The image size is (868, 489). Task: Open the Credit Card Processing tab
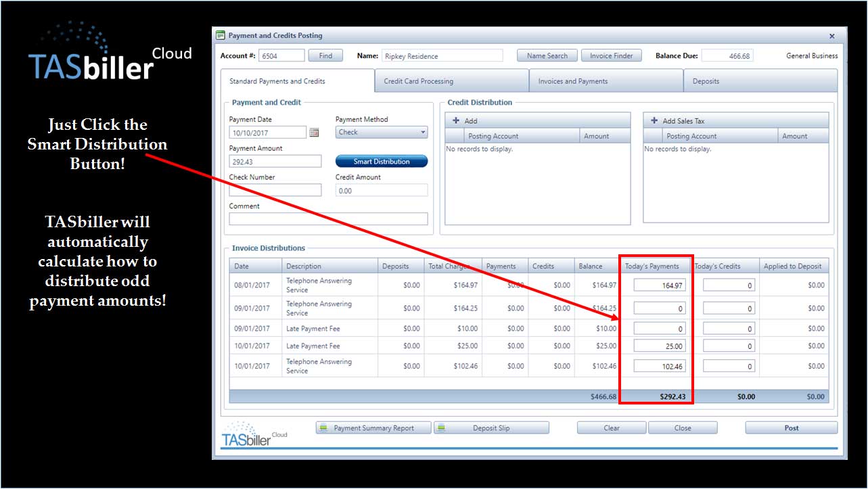coord(452,81)
